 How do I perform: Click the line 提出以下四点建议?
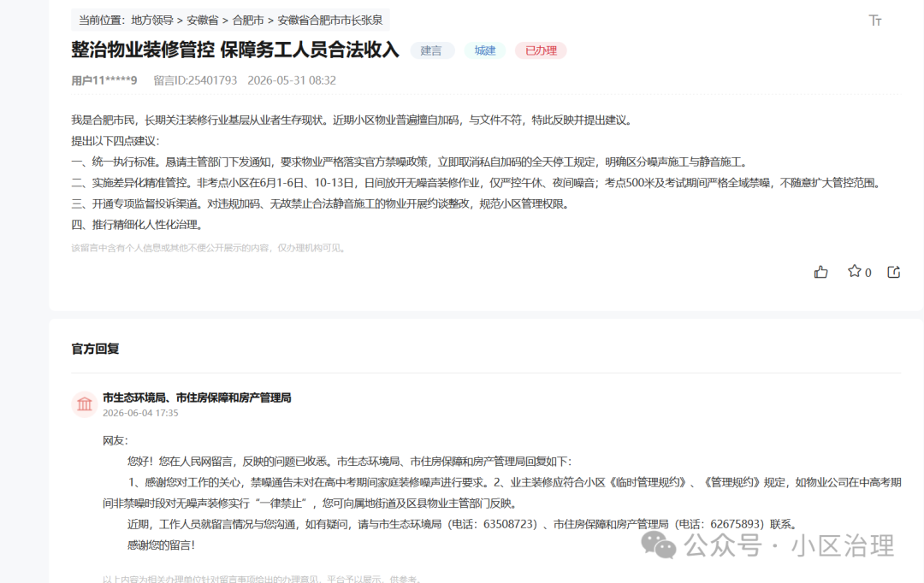115,141
